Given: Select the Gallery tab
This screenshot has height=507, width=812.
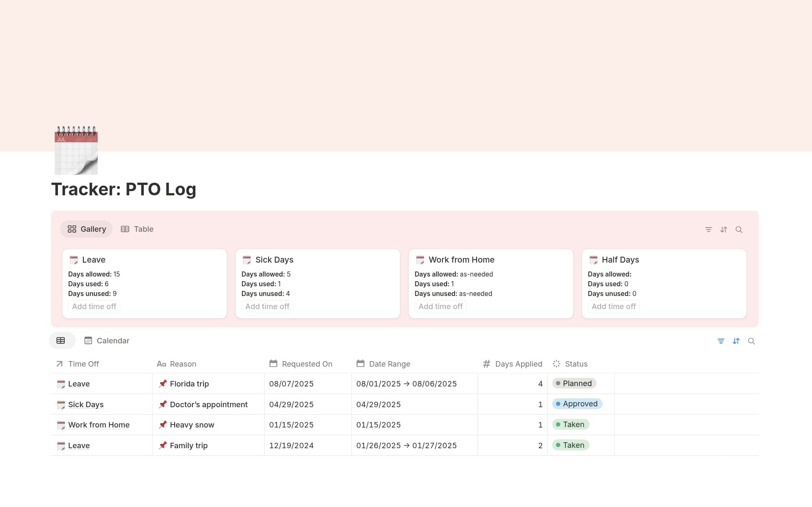Looking at the screenshot, I should tap(86, 229).
